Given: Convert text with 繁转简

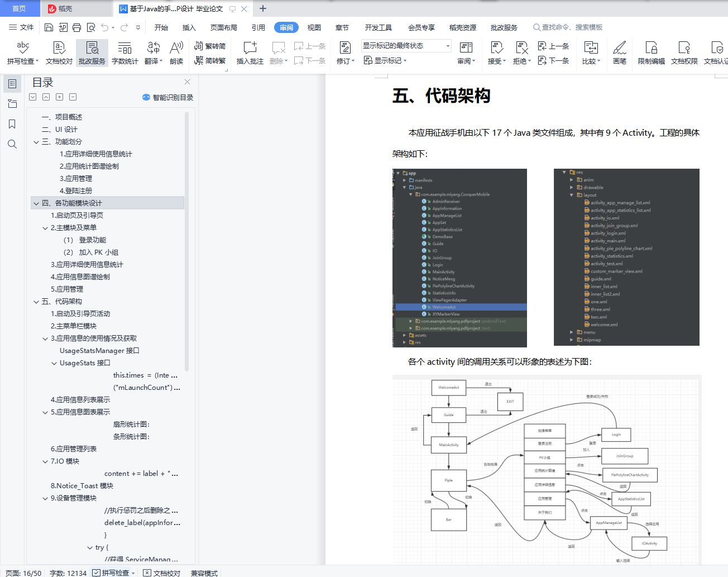Looking at the screenshot, I should (210, 46).
